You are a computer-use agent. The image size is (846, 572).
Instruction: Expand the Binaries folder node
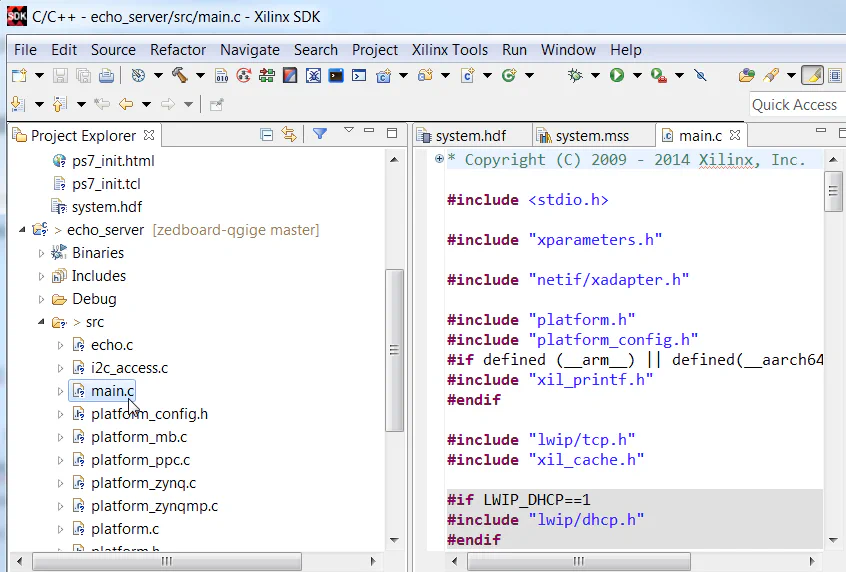(x=42, y=253)
